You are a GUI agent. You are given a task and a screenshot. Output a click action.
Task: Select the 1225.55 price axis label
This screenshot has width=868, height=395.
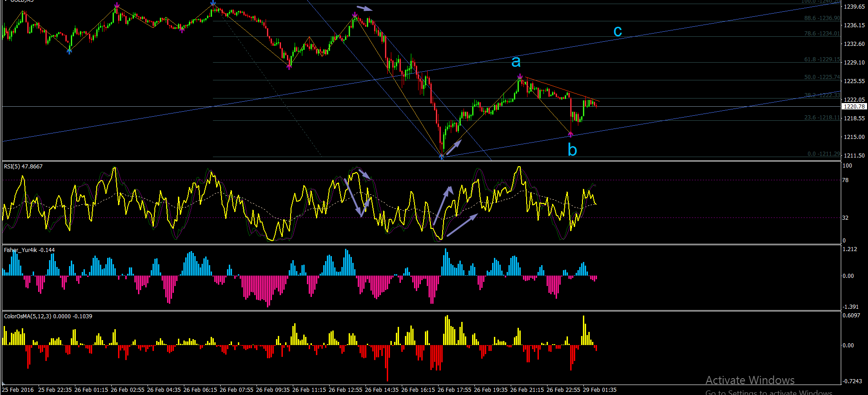coord(854,81)
